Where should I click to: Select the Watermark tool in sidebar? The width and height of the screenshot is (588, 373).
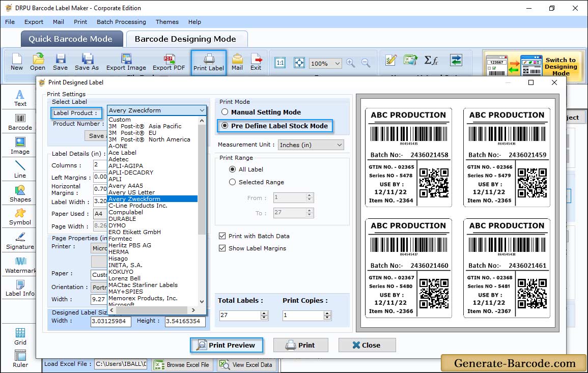click(x=20, y=265)
